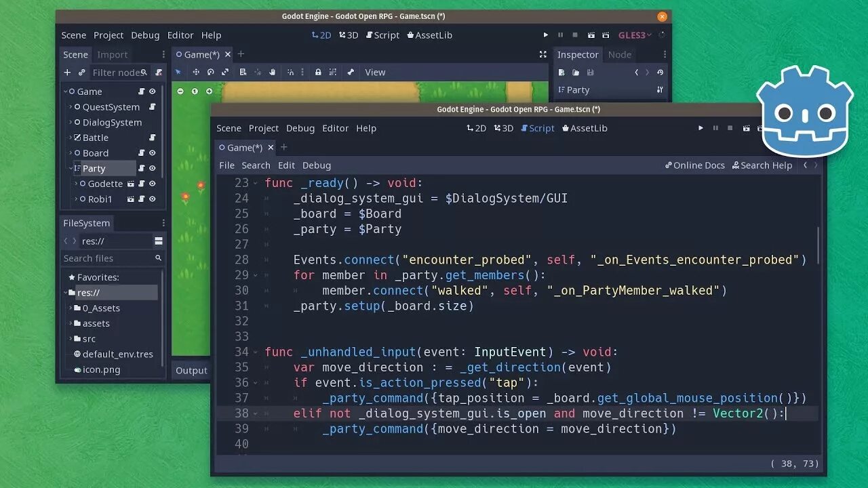Stop the running scene in back window
868x488 pixels.
(x=575, y=35)
